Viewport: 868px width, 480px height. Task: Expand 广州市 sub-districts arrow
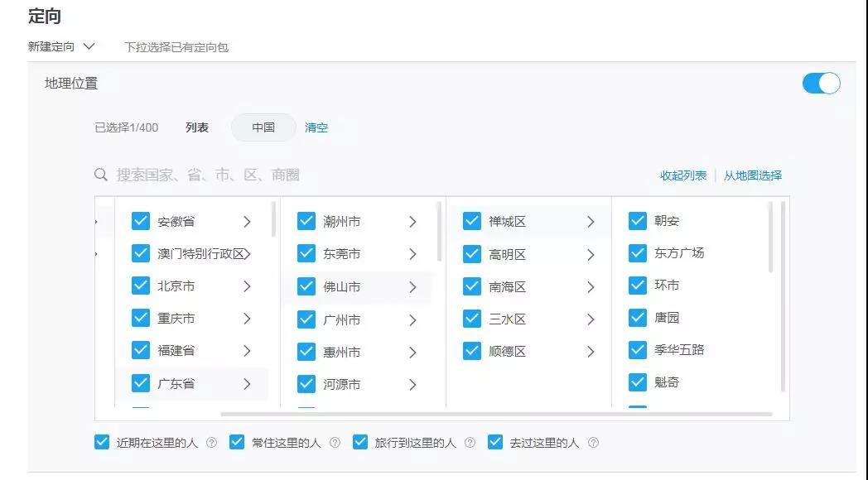click(412, 319)
